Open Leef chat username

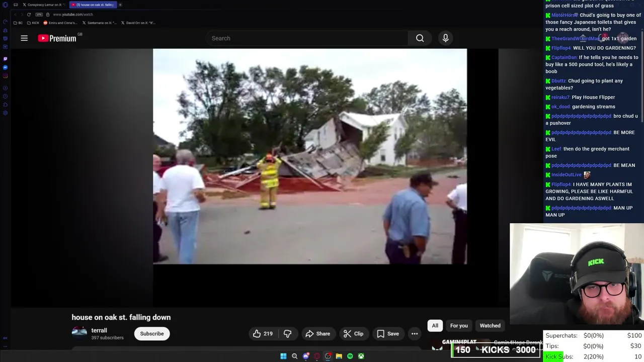click(556, 149)
